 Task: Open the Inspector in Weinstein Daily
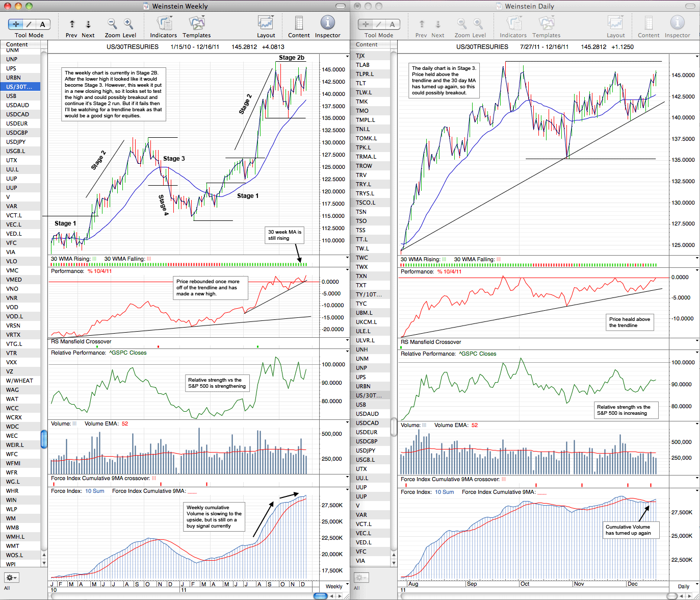[x=677, y=23]
